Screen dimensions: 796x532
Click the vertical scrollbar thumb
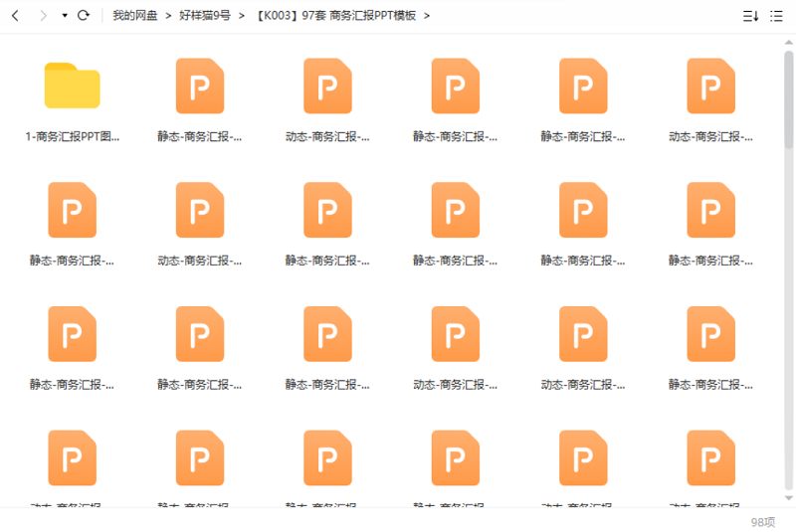pyautogui.click(x=789, y=99)
